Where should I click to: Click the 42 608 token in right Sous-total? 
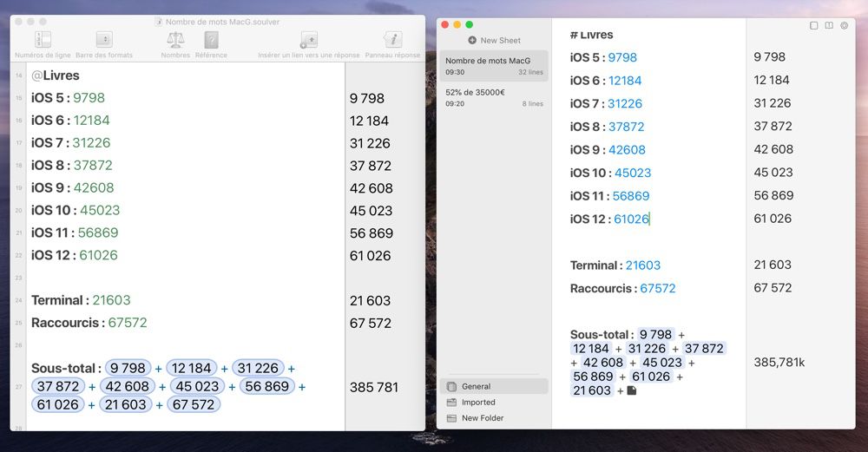[x=603, y=363]
